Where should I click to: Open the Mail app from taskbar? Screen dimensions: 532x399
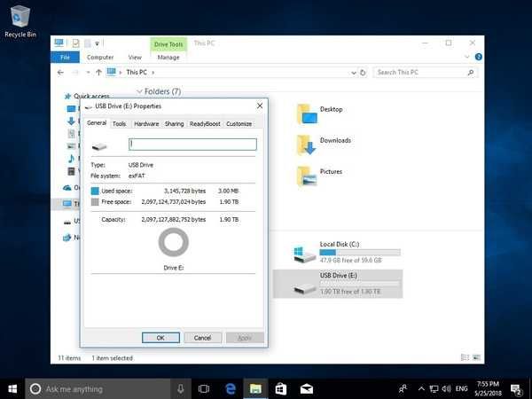click(307, 389)
